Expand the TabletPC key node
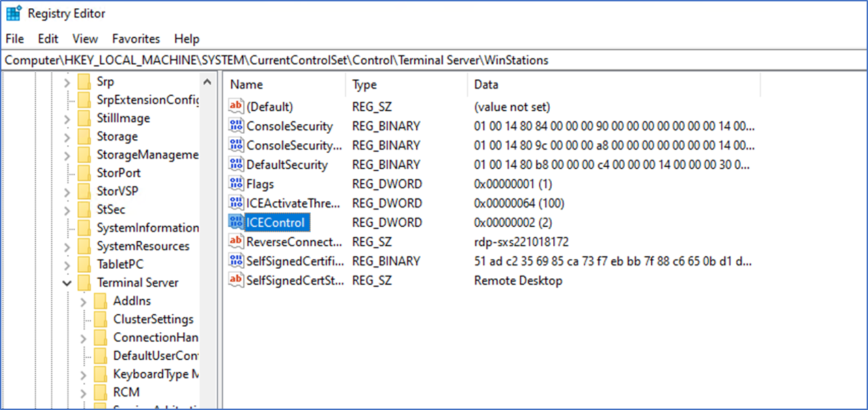The width and height of the screenshot is (868, 410). [x=67, y=265]
